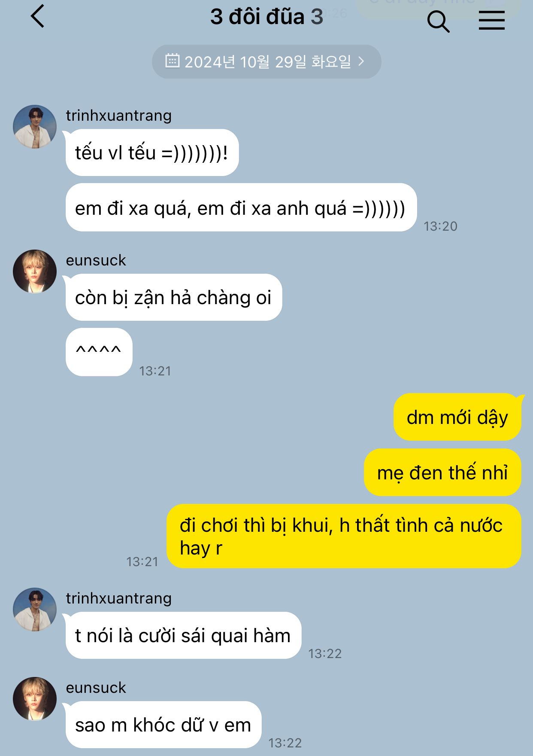Tap the back arrow icon
533x756 pixels.
38,16
